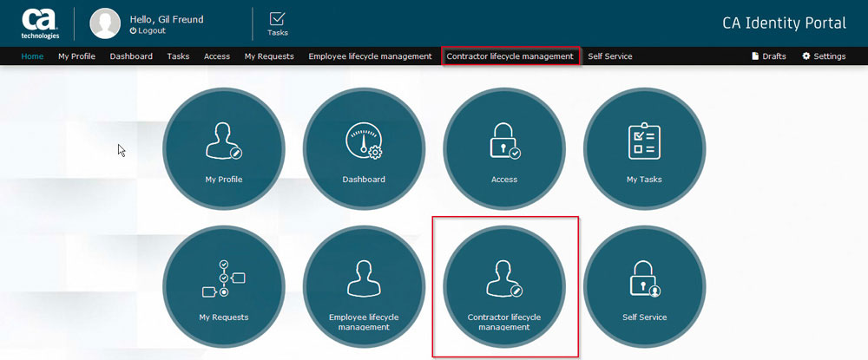Image resolution: width=868 pixels, height=360 pixels.
Task: Click the 'Hello, Gil Freund' greeting text
Action: (x=167, y=19)
